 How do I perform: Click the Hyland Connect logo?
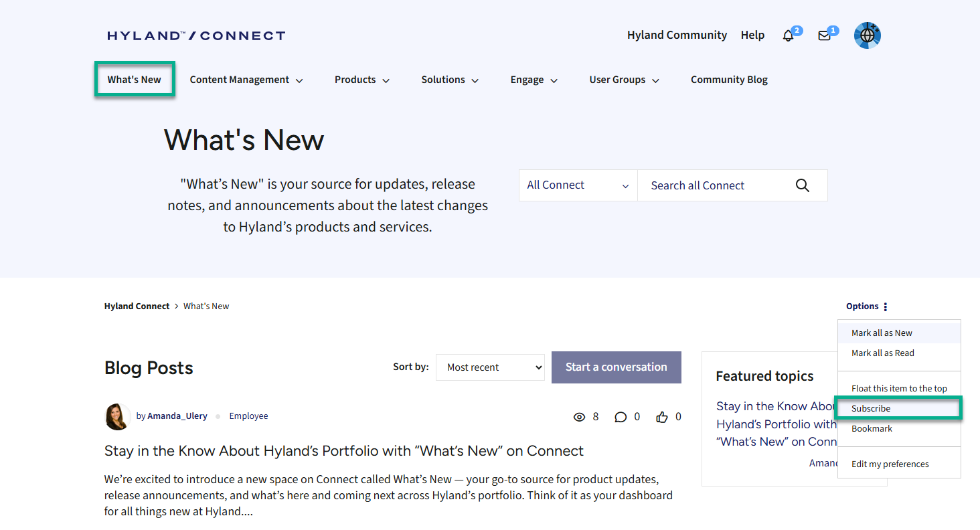pos(196,35)
